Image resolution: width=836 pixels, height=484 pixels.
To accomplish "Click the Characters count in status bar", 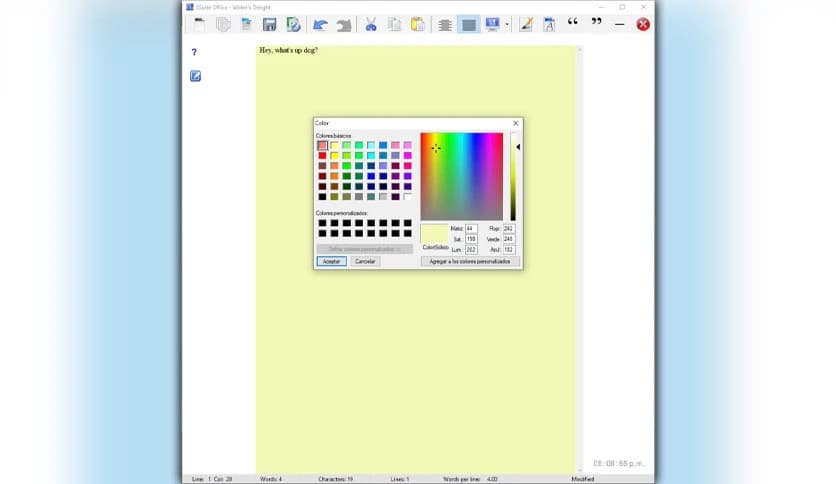I will coord(335,479).
